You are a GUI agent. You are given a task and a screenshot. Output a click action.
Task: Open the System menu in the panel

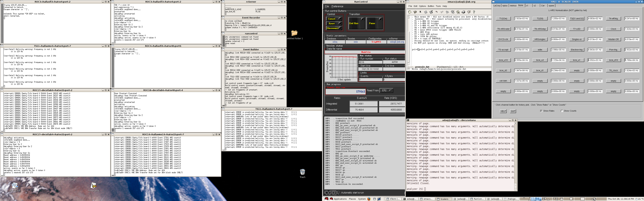point(362,199)
